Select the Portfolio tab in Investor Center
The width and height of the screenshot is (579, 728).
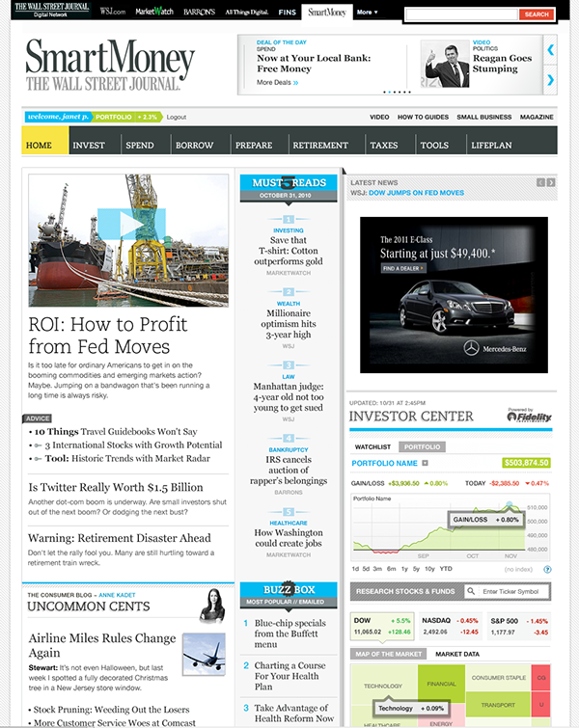pyautogui.click(x=422, y=446)
